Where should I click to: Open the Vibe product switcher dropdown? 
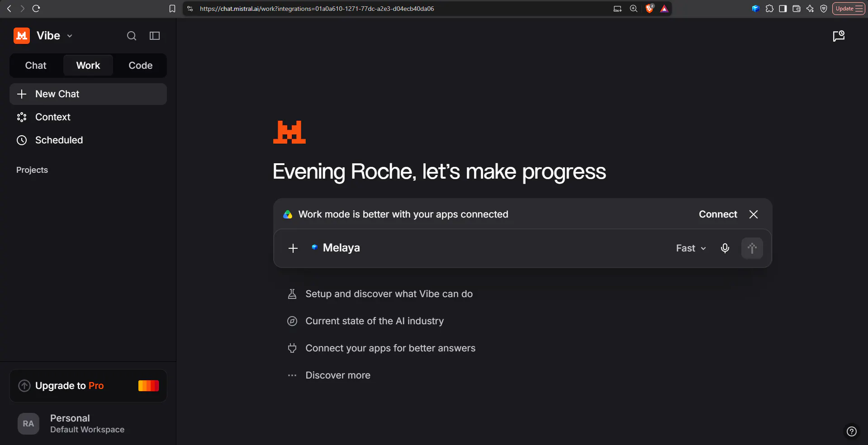pyautogui.click(x=55, y=36)
